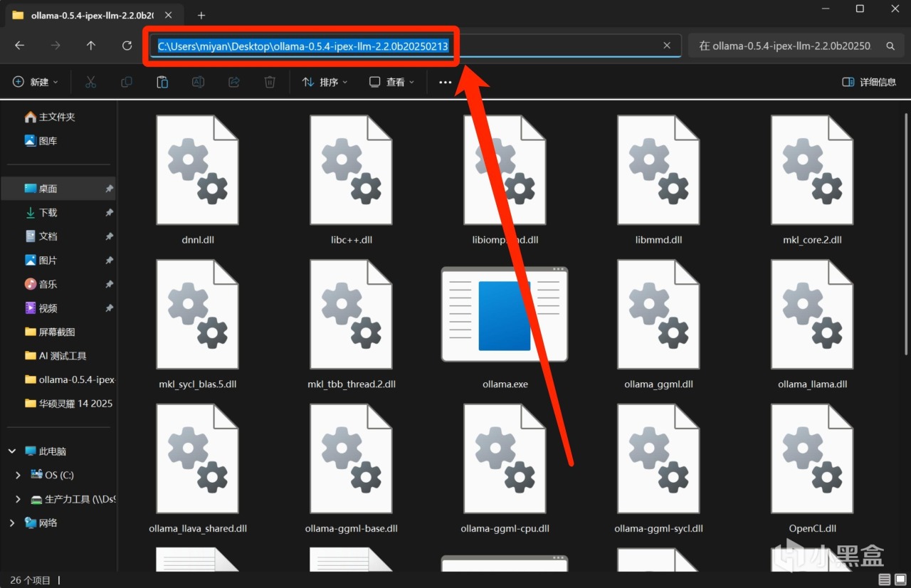Click the Cut scissors icon
Screen dimensions: 911x588
[x=90, y=82]
